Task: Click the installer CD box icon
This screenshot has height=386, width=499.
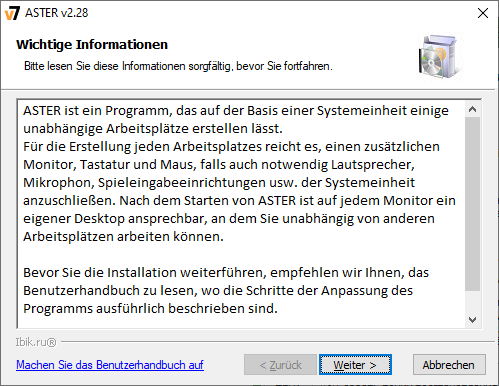Action: (440, 56)
